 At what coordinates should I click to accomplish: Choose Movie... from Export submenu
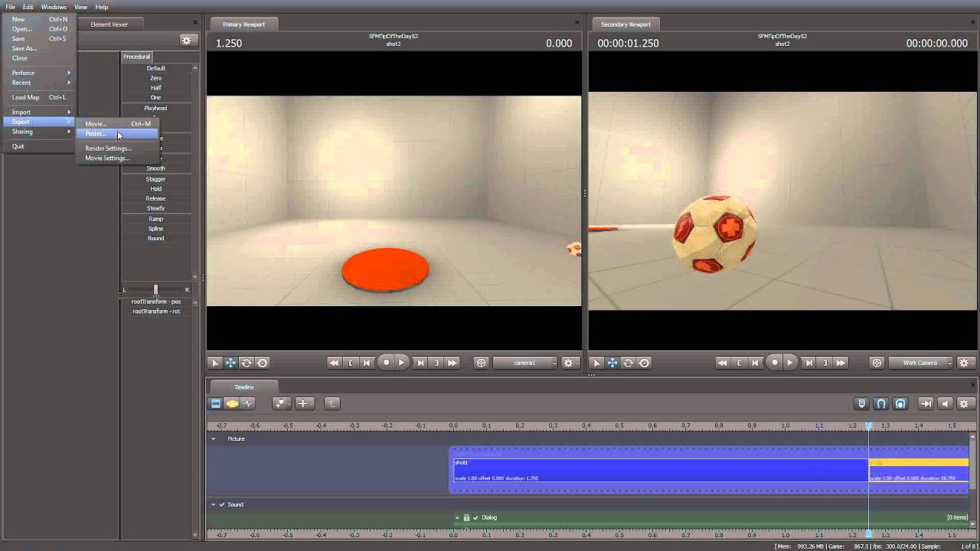click(x=118, y=124)
